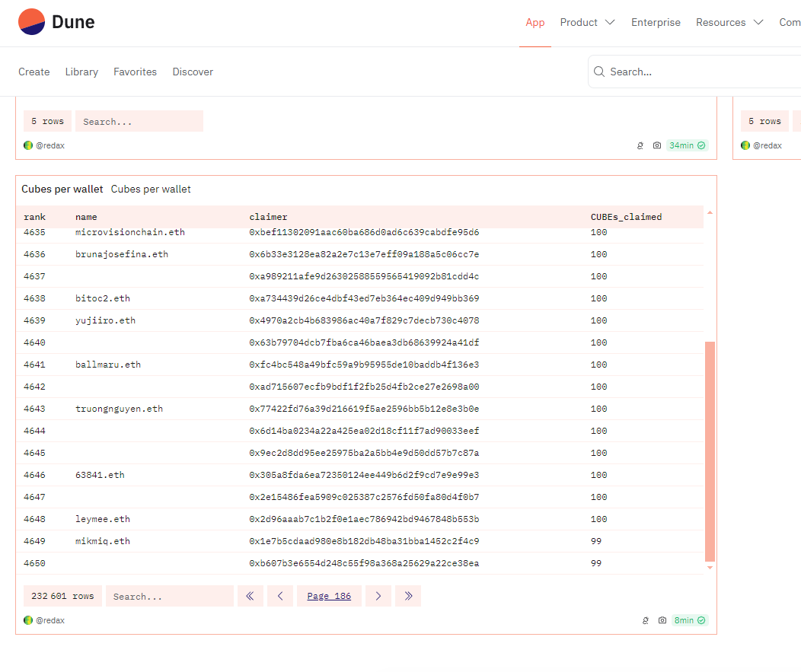Click truongnguyen.eth name cell
Image resolution: width=801 pixels, height=672 pixels.
(119, 409)
